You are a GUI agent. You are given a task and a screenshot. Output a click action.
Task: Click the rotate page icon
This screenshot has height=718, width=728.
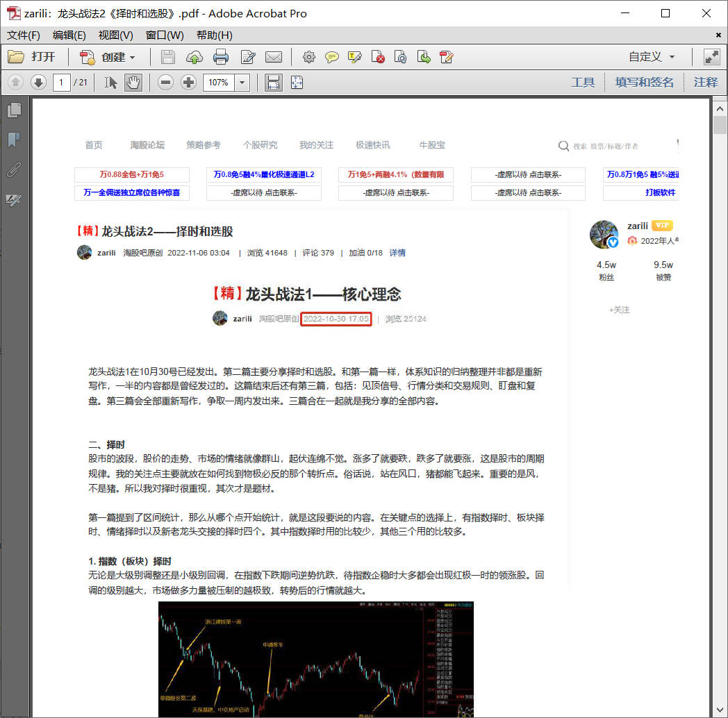400,57
